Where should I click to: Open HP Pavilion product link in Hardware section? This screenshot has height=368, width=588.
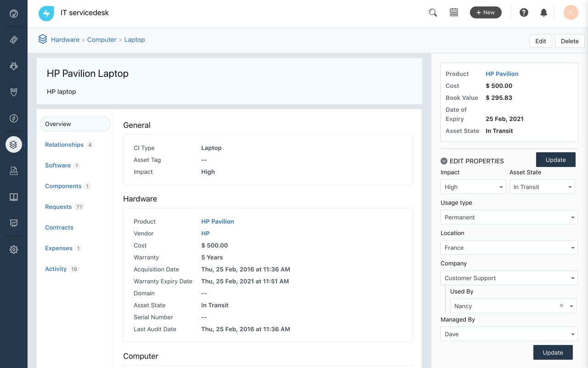point(218,221)
